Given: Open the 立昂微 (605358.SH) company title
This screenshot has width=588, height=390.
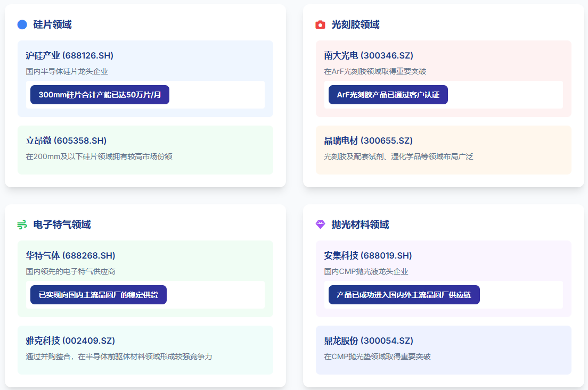Looking at the screenshot, I should pyautogui.click(x=66, y=140).
